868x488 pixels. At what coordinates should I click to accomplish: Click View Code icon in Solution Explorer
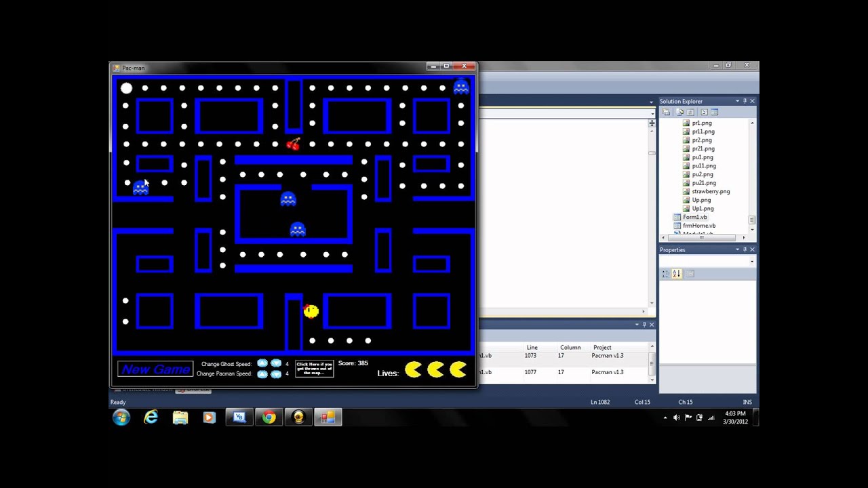[x=703, y=112]
